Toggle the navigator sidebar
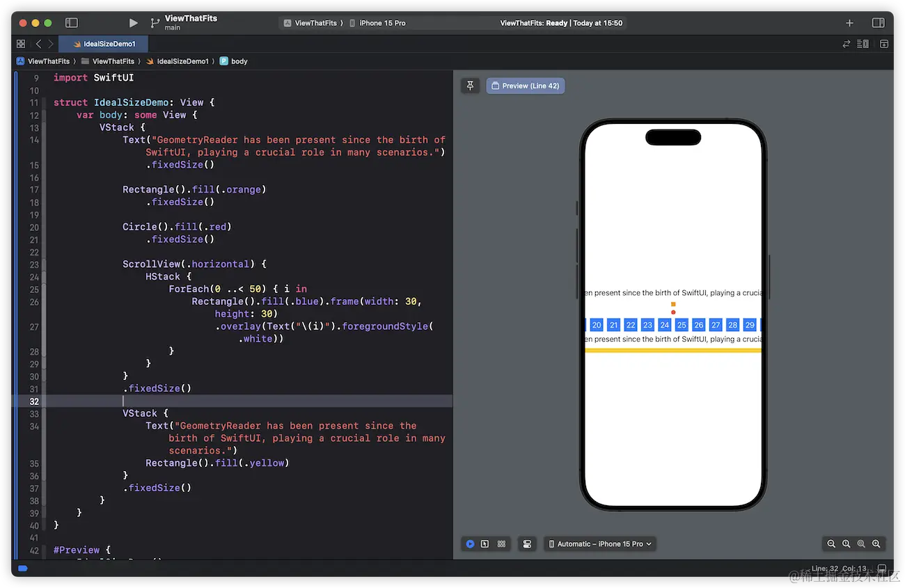The width and height of the screenshot is (905, 588). [71, 23]
